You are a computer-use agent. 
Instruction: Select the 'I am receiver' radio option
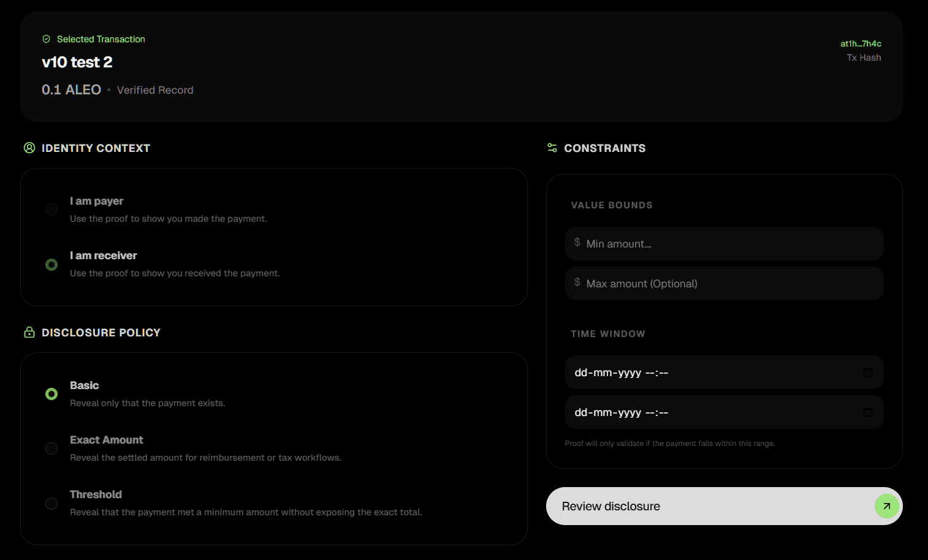(51, 265)
